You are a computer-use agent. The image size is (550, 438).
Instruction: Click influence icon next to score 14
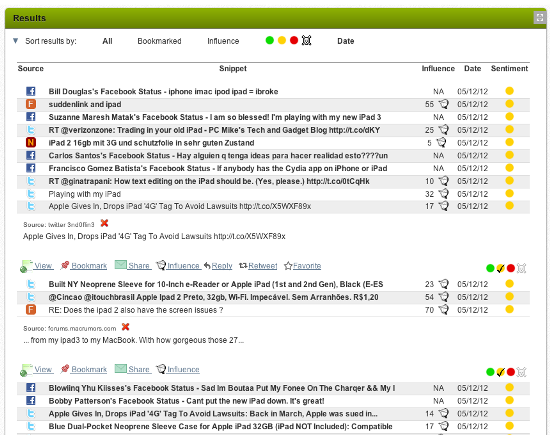pos(444,413)
